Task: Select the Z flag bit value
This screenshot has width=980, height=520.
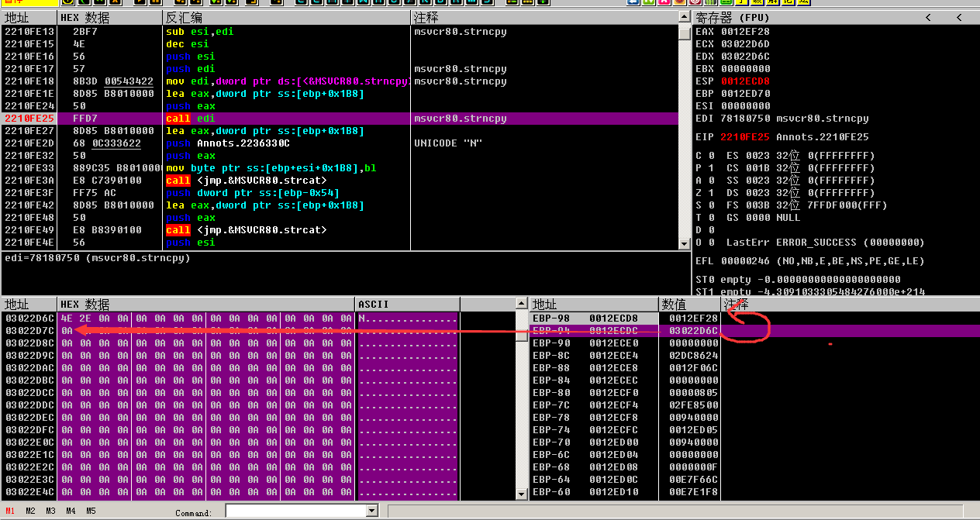Action: [711, 193]
